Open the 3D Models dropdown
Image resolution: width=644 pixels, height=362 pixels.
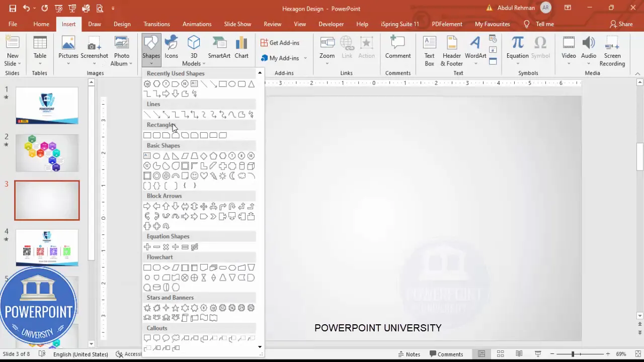[x=194, y=60]
